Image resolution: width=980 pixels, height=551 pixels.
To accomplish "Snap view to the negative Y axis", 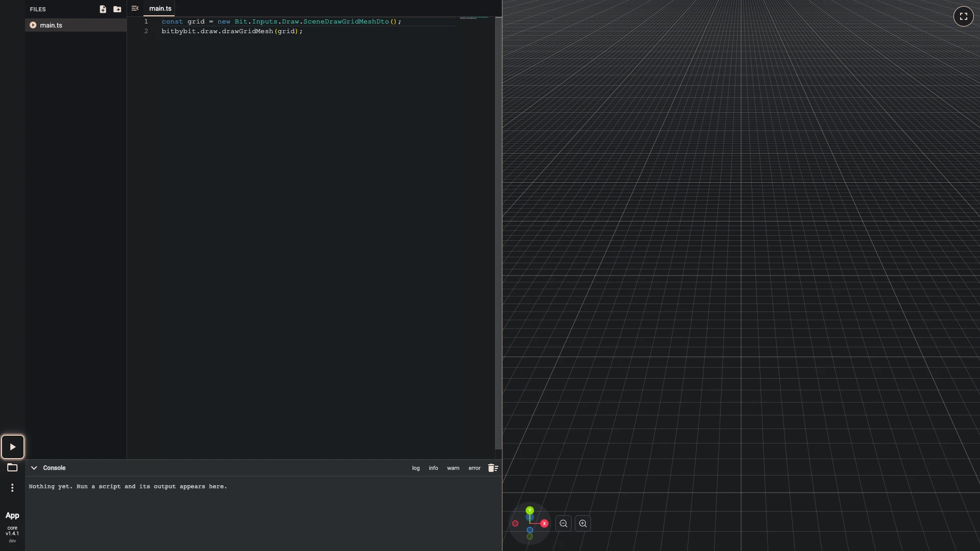I will click(530, 537).
